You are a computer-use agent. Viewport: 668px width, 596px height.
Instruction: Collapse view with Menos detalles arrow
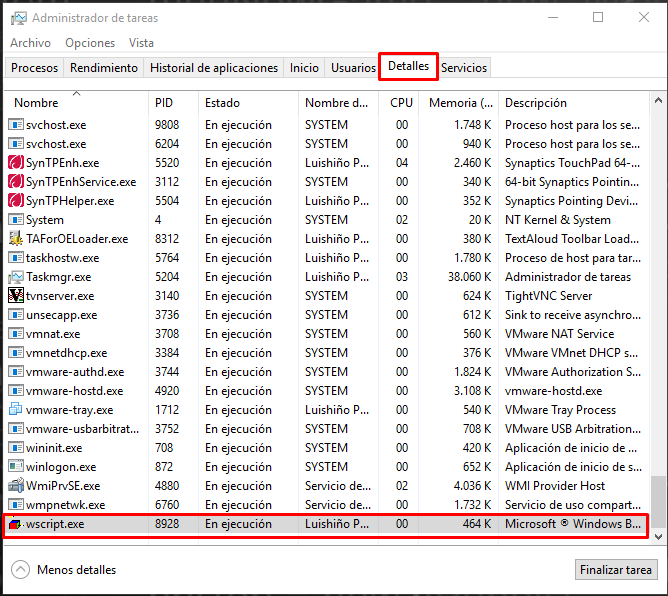click(20, 570)
